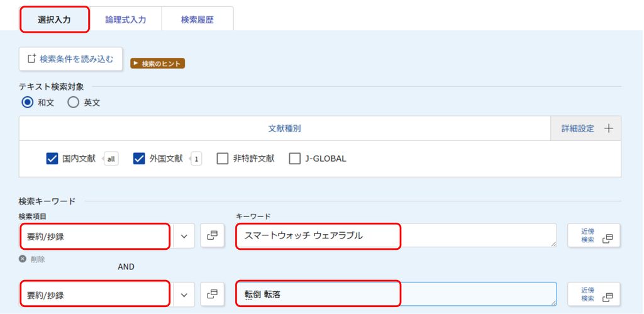Screen dimensions: 644x314
Task: Switch to the 論理式入力 tab
Action: [x=126, y=20]
